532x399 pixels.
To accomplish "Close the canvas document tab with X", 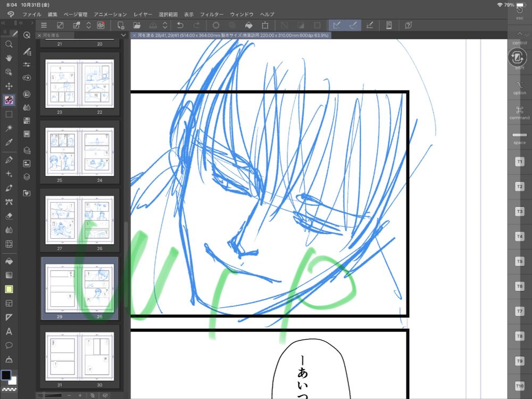I will click(135, 35).
